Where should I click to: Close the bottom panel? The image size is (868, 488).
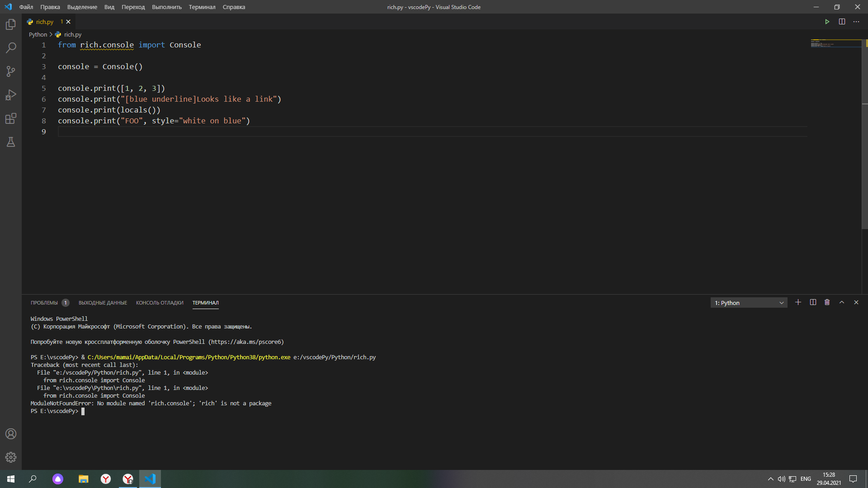pos(856,302)
